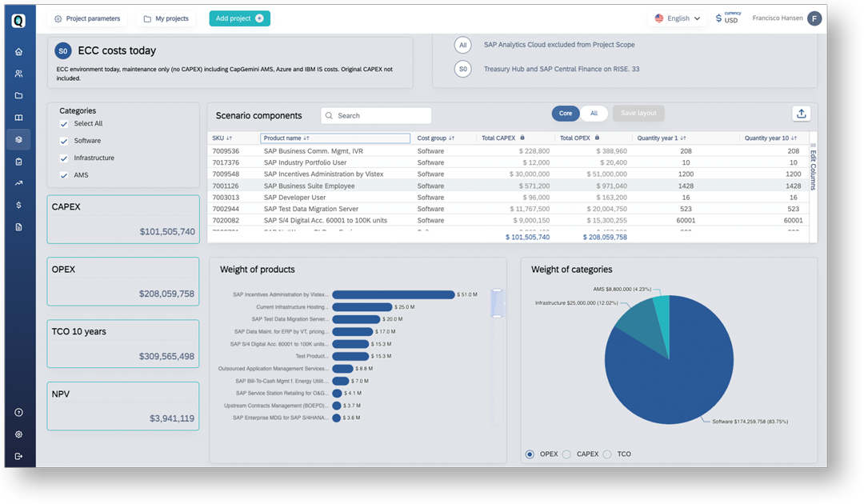The width and height of the screenshot is (864, 504).
Task: Open the English language dropdown
Action: (x=677, y=17)
